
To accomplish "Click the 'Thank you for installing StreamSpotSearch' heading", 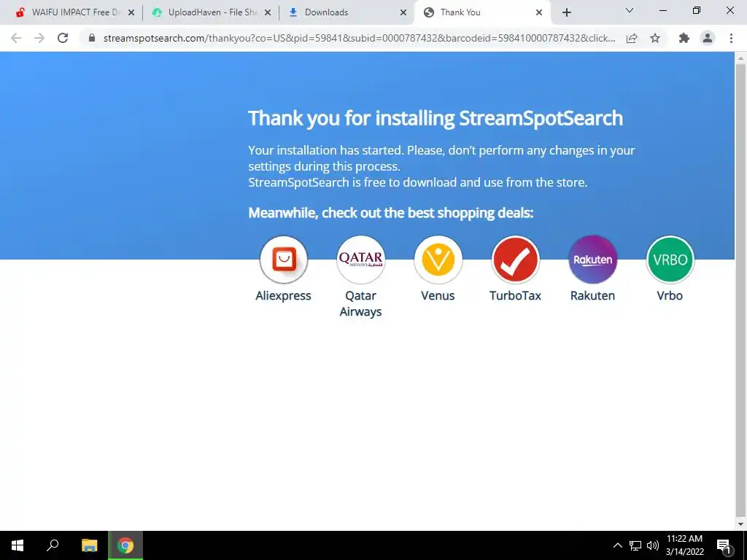I will pos(436,118).
